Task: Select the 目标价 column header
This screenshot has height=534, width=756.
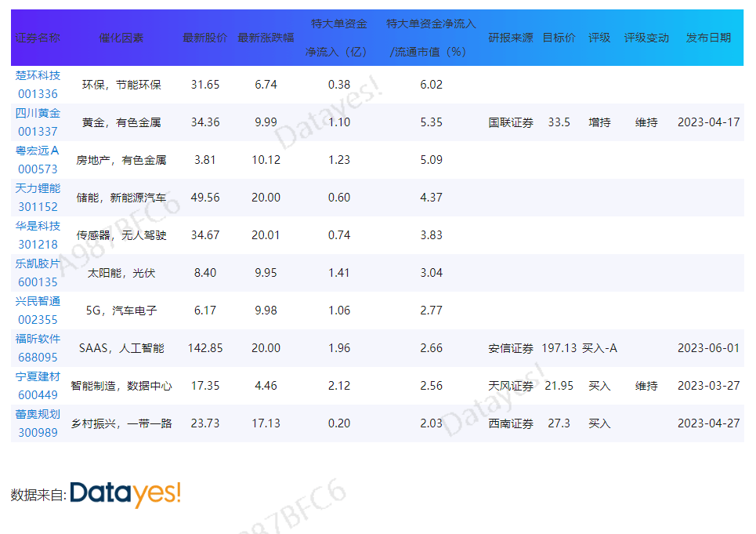Action: (x=559, y=38)
